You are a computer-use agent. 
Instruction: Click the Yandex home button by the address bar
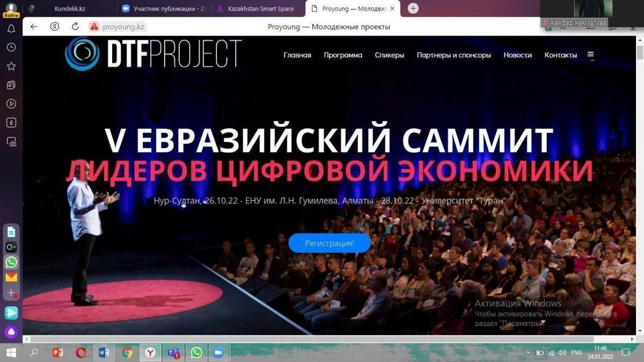tap(54, 26)
